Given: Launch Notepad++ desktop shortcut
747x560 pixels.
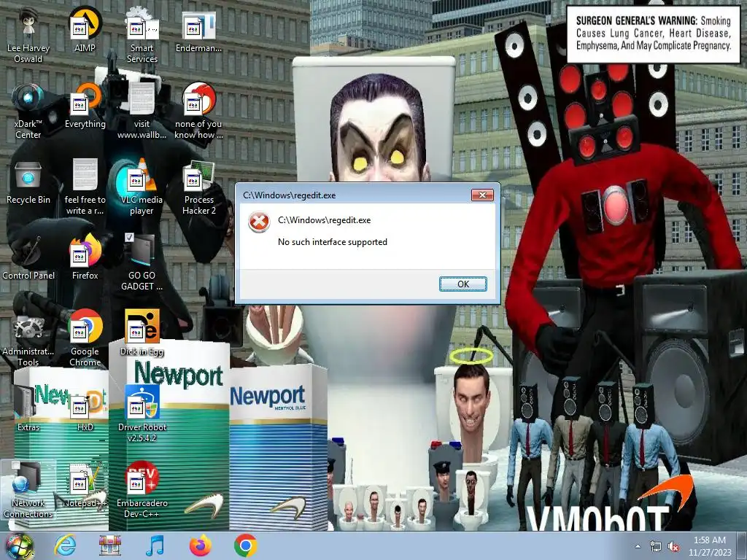Looking at the screenshot, I should click(85, 485).
